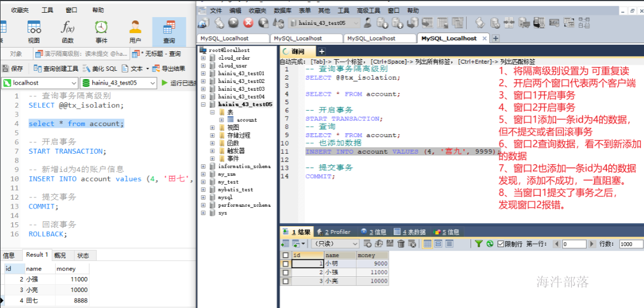Click save changes disk icon in results toolbar

pyautogui.click(x=391, y=244)
